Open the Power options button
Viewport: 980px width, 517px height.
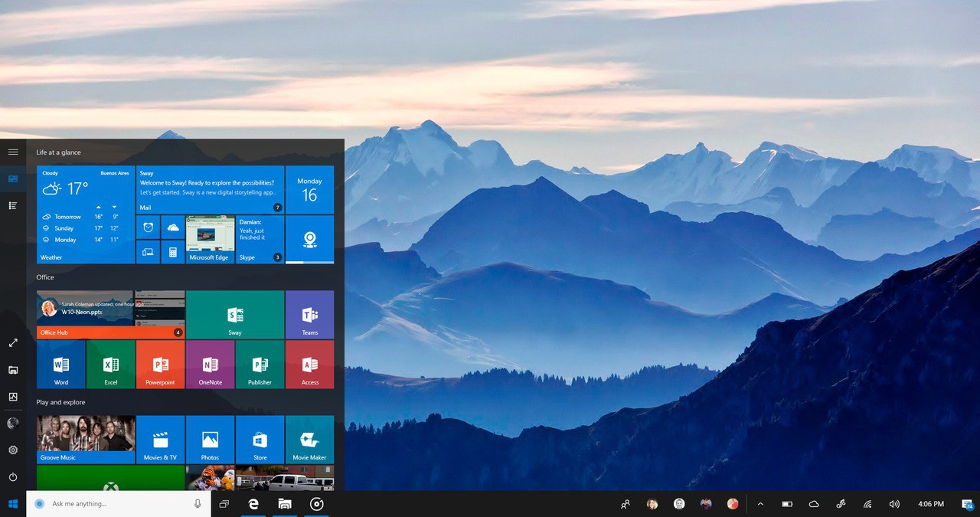coord(13,477)
